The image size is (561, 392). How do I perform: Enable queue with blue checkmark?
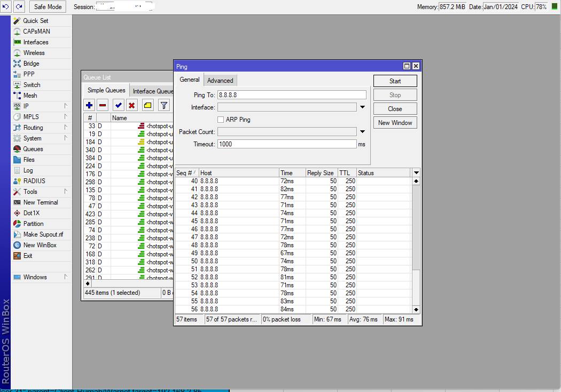[x=119, y=105]
